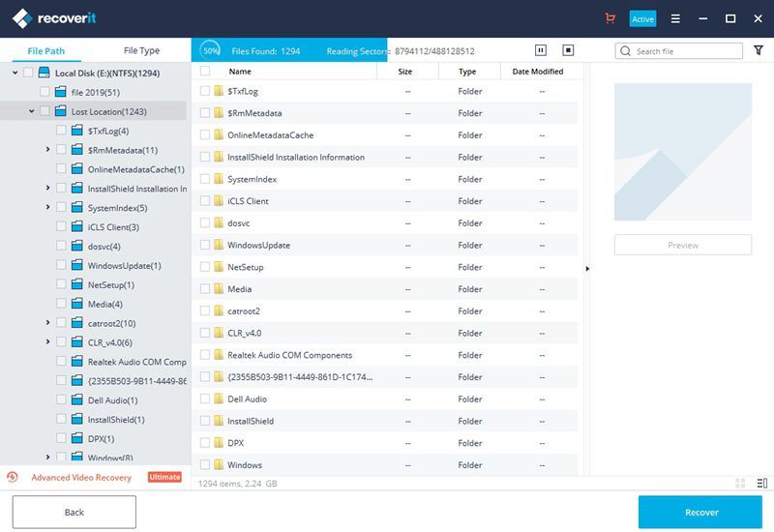Select the Dell Audio(1) tree item
Screen dimensions: 774x532
(113, 399)
